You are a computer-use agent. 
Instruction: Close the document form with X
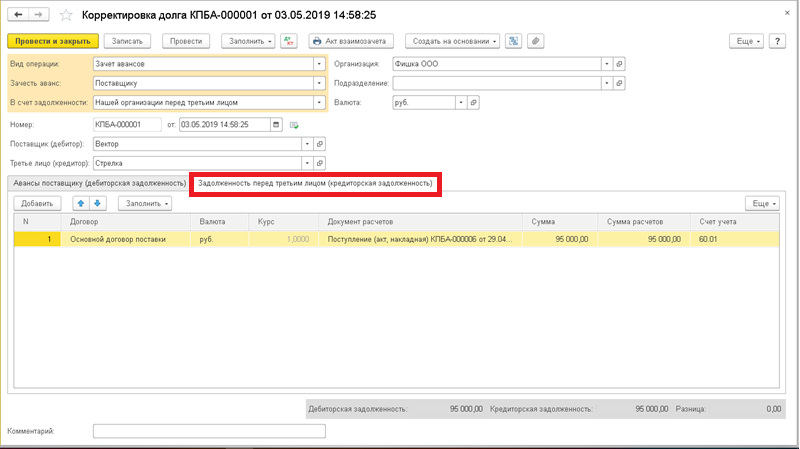coord(787,13)
